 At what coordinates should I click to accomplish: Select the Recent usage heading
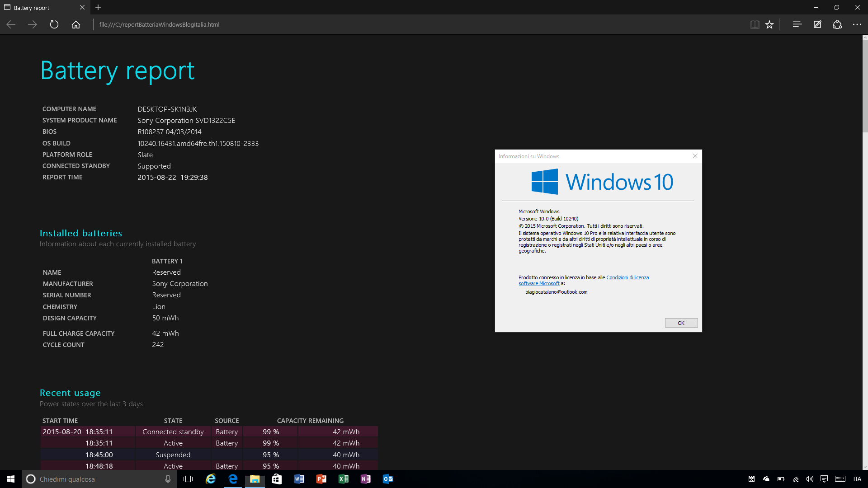(x=70, y=393)
